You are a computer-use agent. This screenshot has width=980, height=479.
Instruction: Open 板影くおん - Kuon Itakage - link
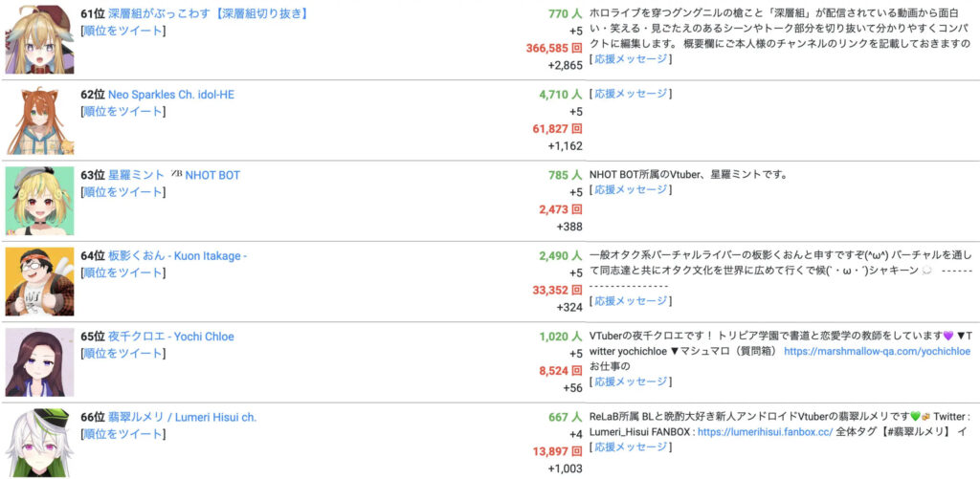[x=177, y=256]
